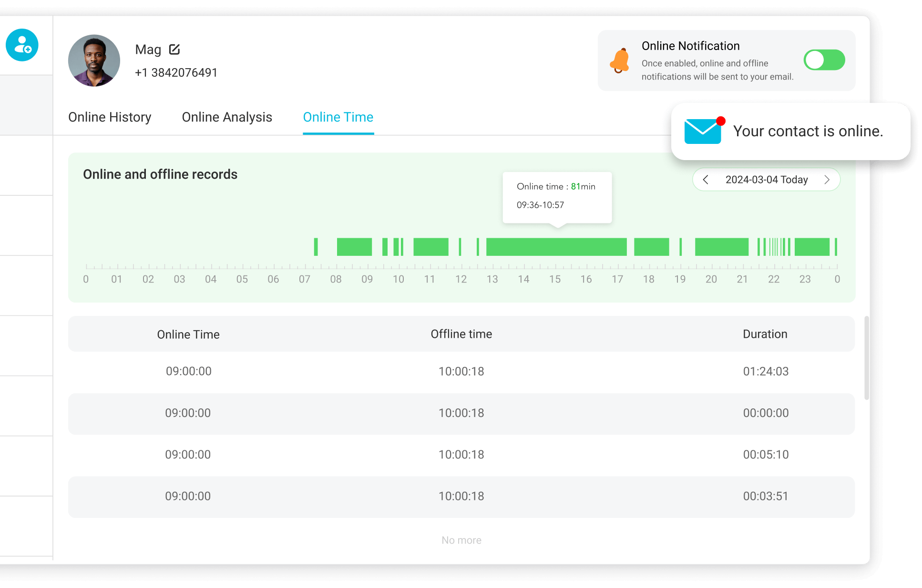Click the online bar near hour 11
Viewport: 922px width, 588px height.
pos(431,247)
